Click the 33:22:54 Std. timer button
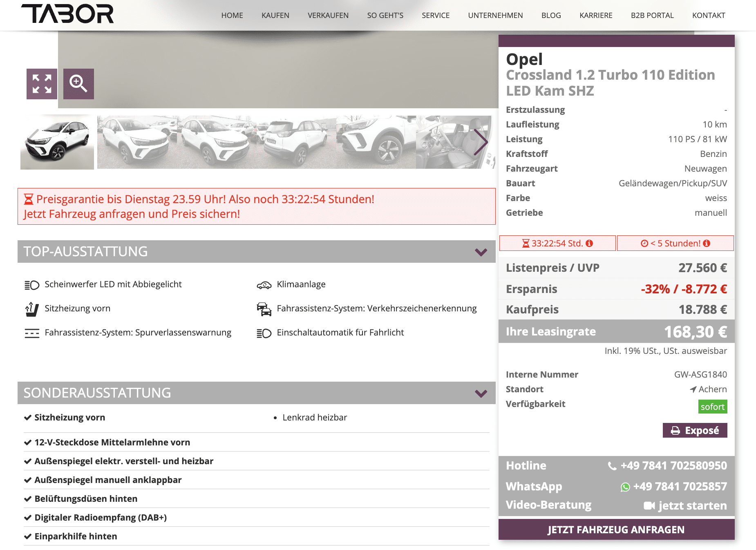This screenshot has height=550, width=756. (557, 243)
